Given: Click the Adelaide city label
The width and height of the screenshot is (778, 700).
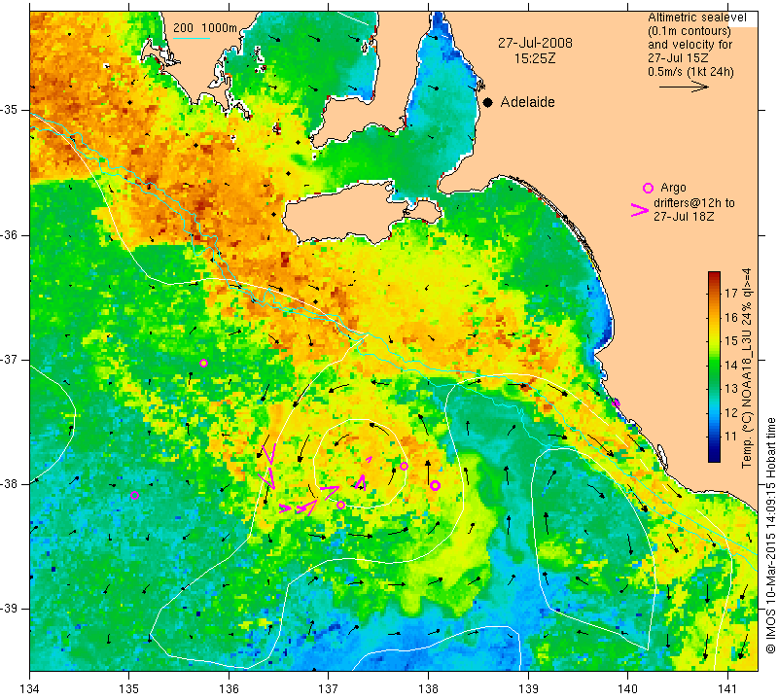Looking at the screenshot, I should pyautogui.click(x=527, y=102).
